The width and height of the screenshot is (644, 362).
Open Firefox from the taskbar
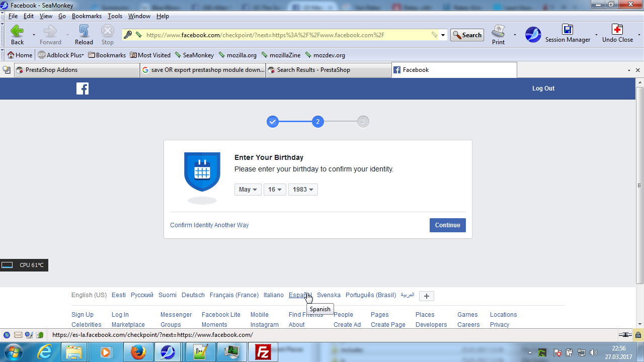tap(138, 352)
